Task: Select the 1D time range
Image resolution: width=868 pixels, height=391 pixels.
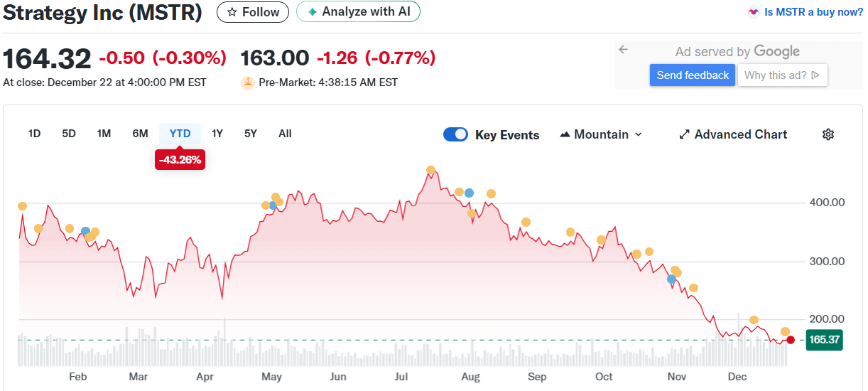Action: click(34, 134)
